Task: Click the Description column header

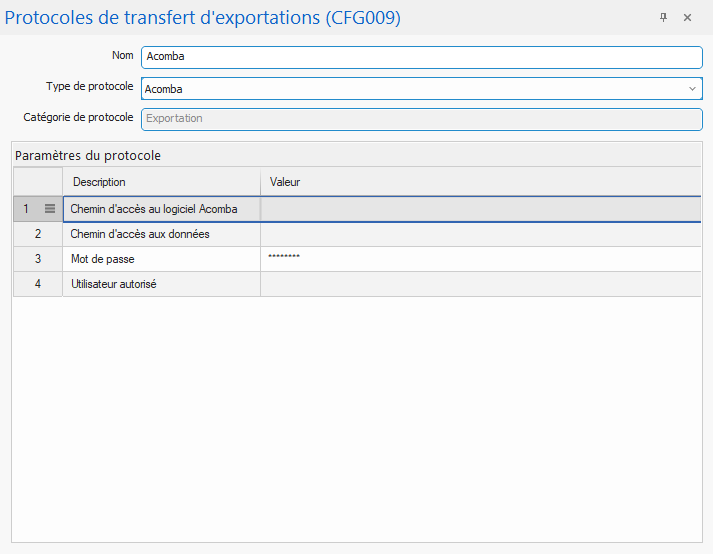Action: pyautogui.click(x=161, y=182)
